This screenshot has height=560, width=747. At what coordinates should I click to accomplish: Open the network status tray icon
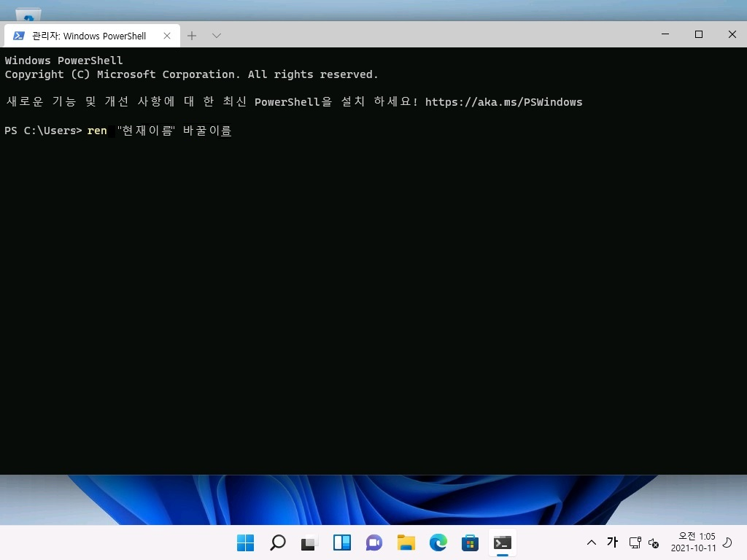pos(635,542)
